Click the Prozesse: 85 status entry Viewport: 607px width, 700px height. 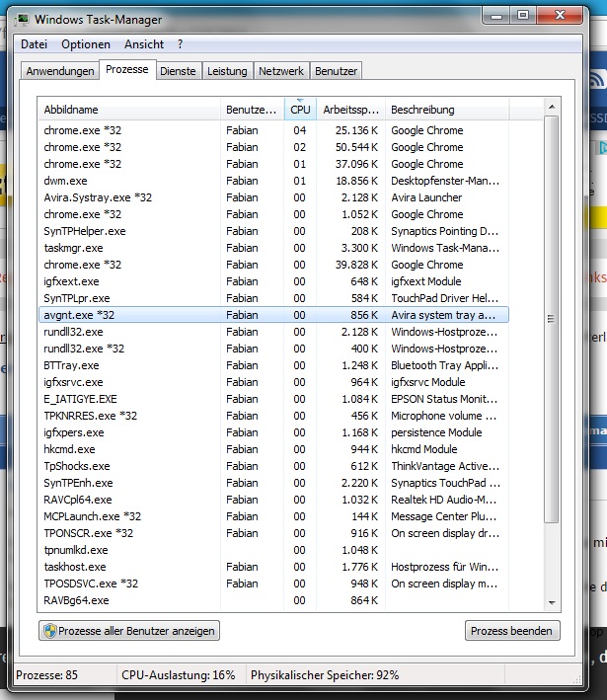coord(46,674)
